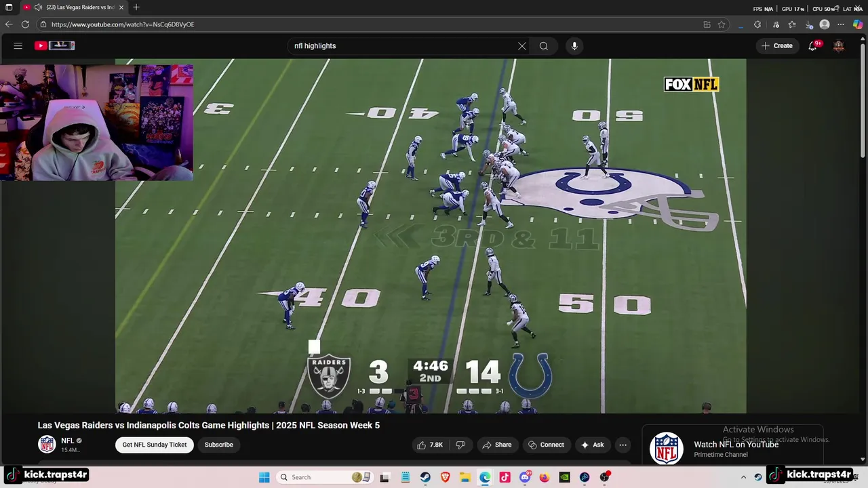Reload the current browser page
Image resolution: width=868 pixels, height=488 pixels.
click(25, 24)
